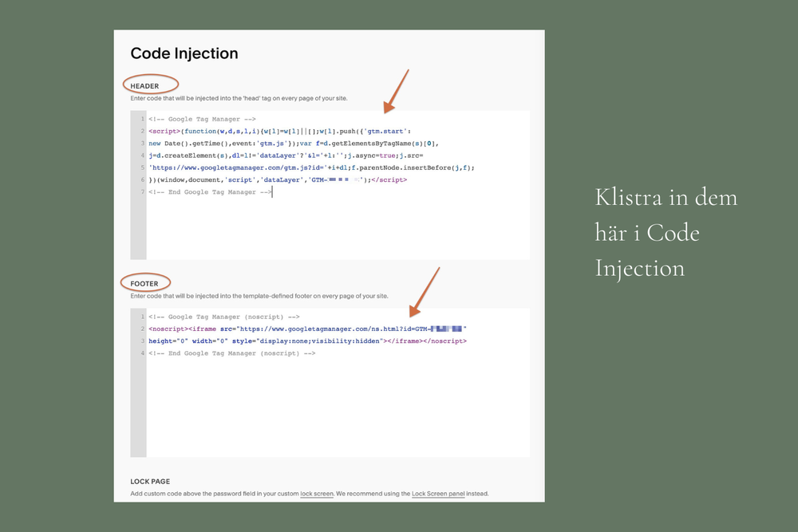Viewport: 798px width, 532px height.
Task: Click the 'Code Injection' page title
Action: 184,53
